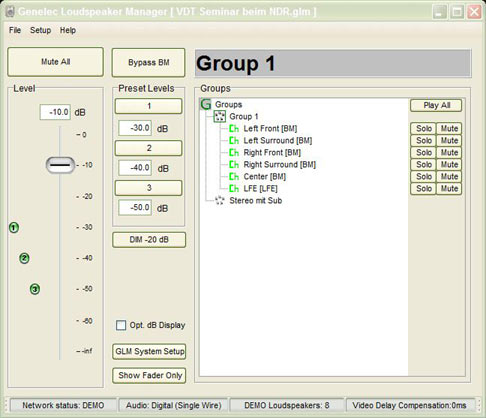The image size is (486, 418).
Task: Open the Help menu
Action: pyautogui.click(x=68, y=30)
